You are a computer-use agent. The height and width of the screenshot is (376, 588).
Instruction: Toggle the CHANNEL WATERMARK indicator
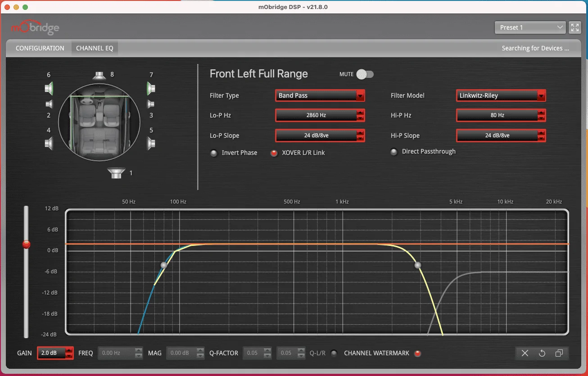click(x=417, y=353)
